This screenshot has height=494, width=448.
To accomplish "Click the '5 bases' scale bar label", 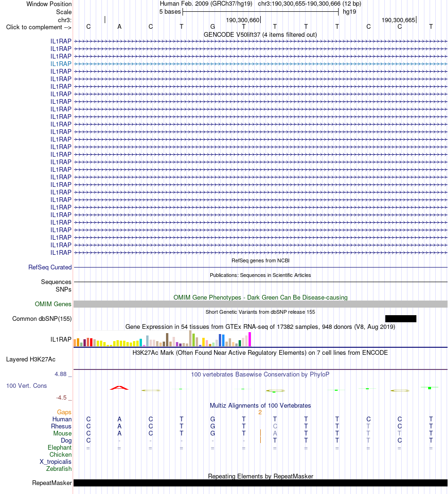I will 170,12.
